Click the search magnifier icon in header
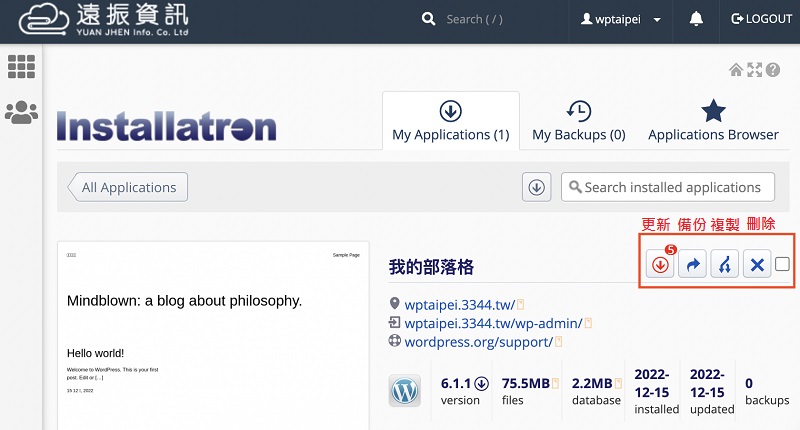800x430 pixels. [429, 19]
